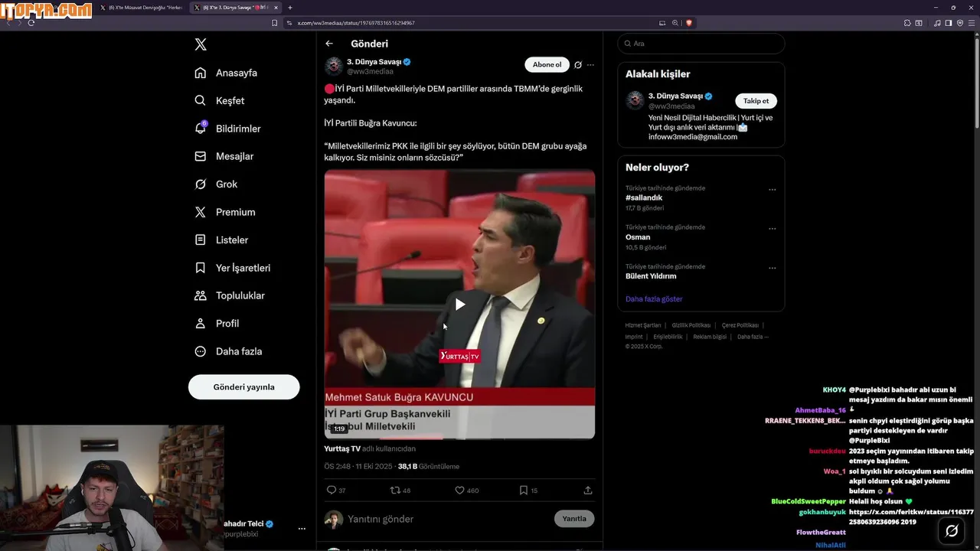Open Profil in the sidebar
980x551 pixels.
217,323
